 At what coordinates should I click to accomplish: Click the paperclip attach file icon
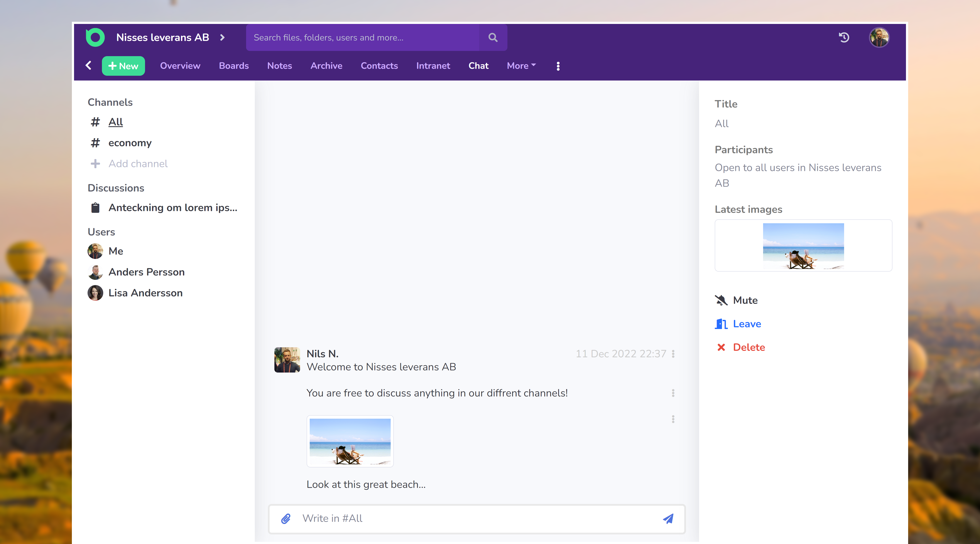286,519
